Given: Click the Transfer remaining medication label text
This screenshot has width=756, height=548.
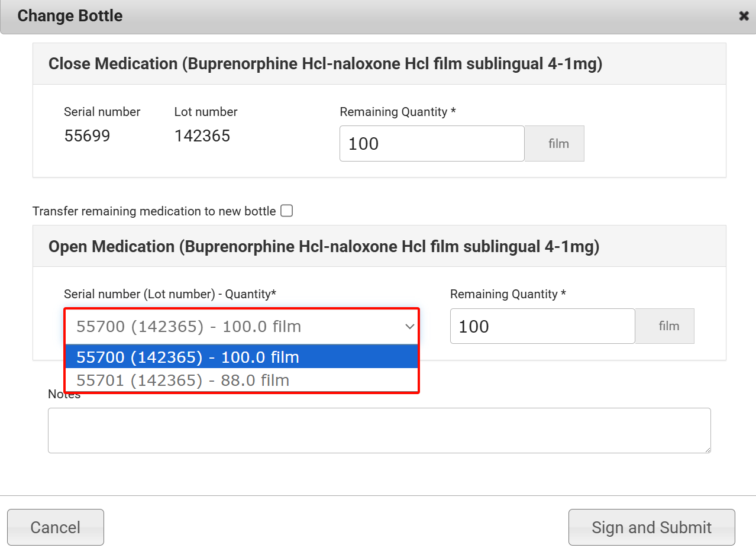Looking at the screenshot, I should coord(154,211).
